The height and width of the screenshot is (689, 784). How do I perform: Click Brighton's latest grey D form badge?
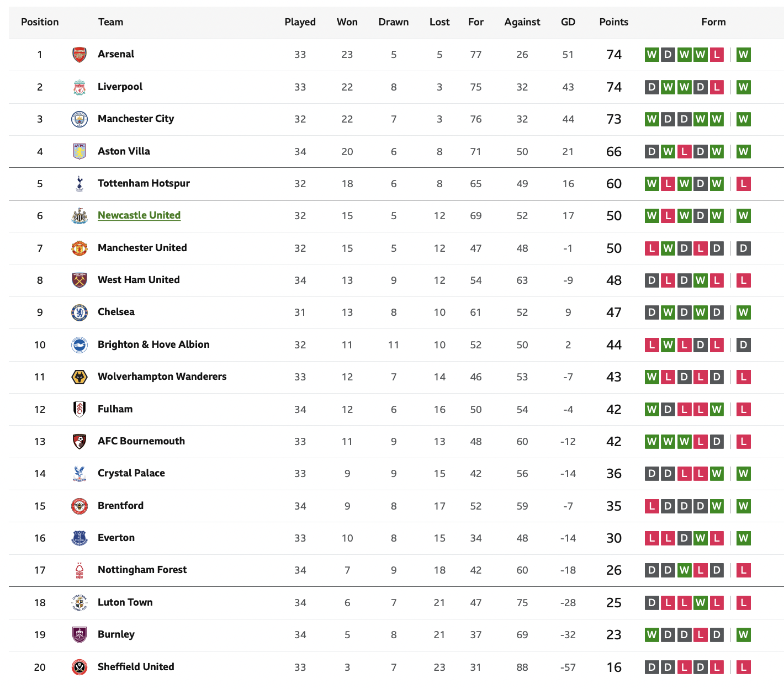[743, 345]
